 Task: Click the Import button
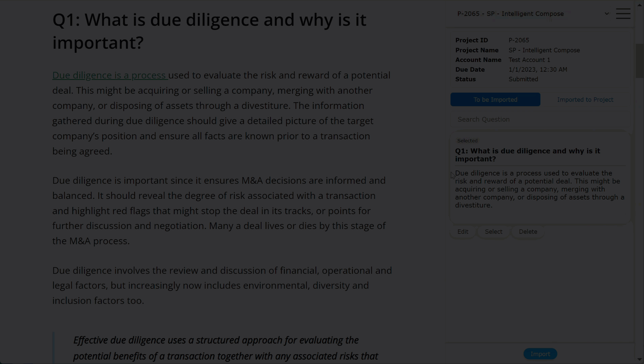540,354
